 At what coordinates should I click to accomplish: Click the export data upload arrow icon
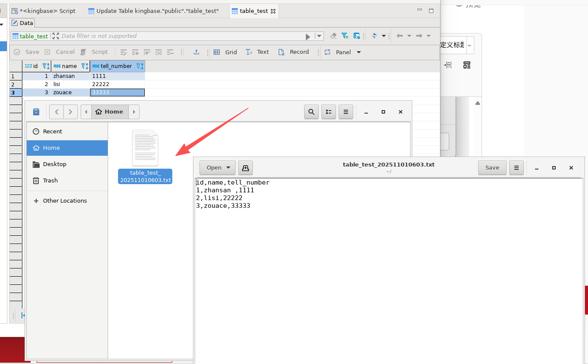tap(196, 52)
